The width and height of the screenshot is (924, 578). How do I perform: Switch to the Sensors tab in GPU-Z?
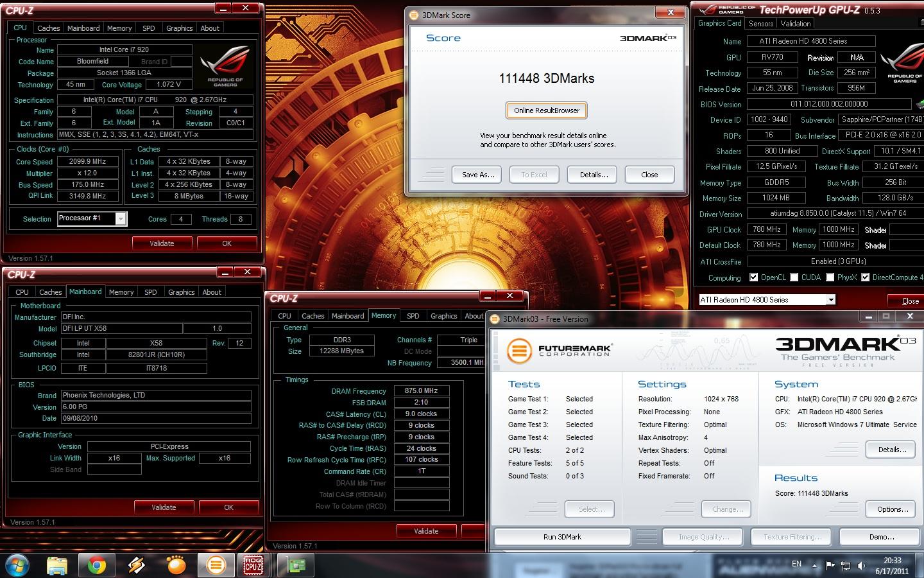pos(761,24)
